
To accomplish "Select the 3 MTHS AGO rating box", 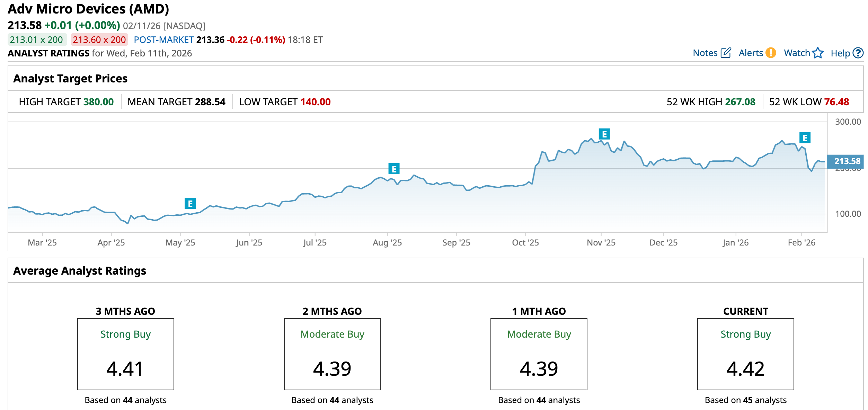I will 125,354.
